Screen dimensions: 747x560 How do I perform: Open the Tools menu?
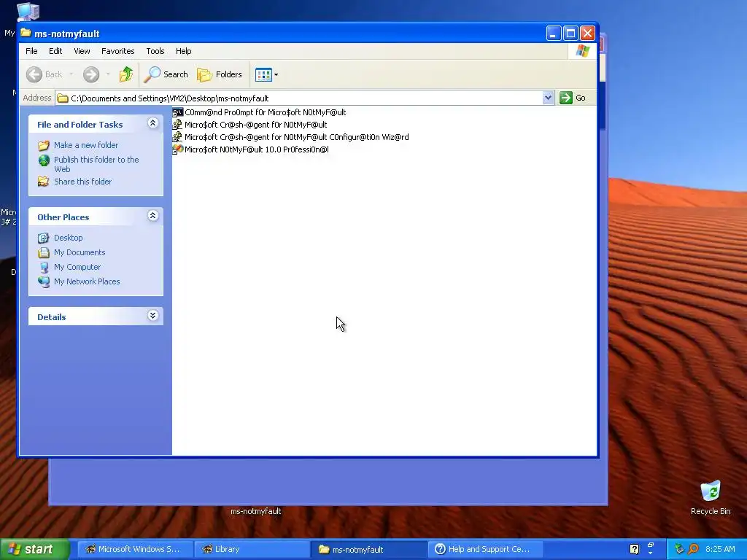pos(155,51)
